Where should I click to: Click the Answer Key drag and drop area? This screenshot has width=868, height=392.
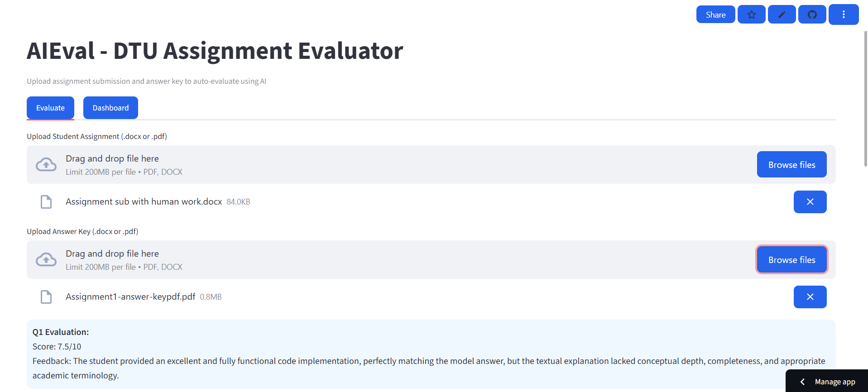(x=431, y=259)
